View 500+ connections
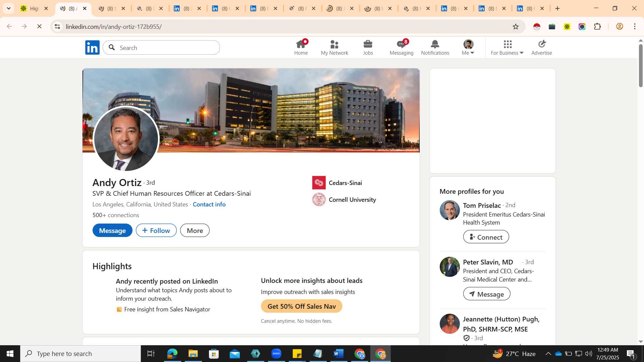644x362 pixels. 116,215
